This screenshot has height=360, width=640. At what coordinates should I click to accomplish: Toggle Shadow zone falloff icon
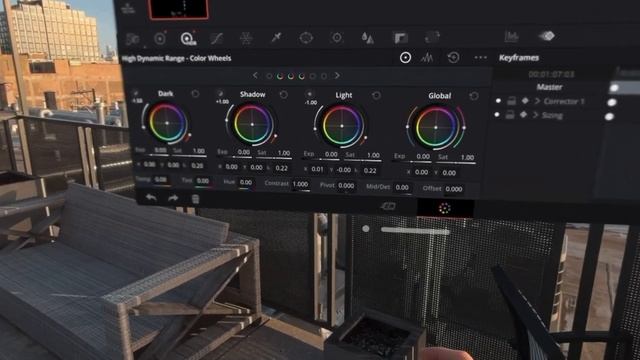point(220,93)
